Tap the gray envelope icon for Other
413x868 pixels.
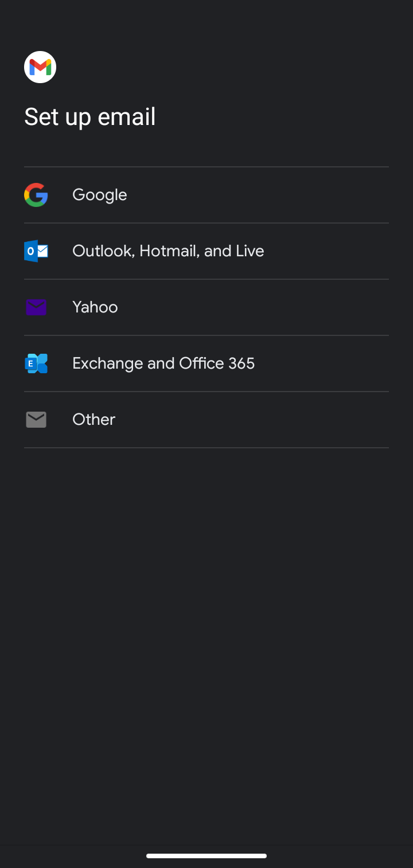[x=36, y=420]
